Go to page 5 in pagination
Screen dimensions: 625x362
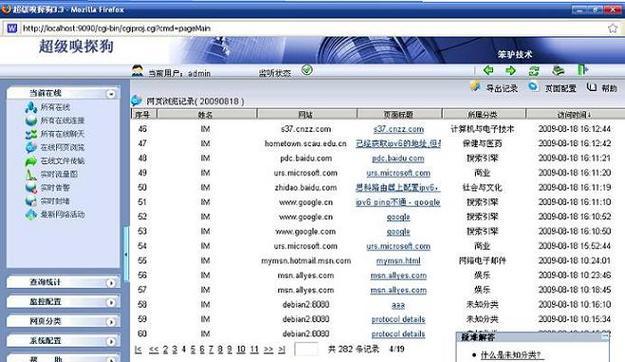pos(193,350)
